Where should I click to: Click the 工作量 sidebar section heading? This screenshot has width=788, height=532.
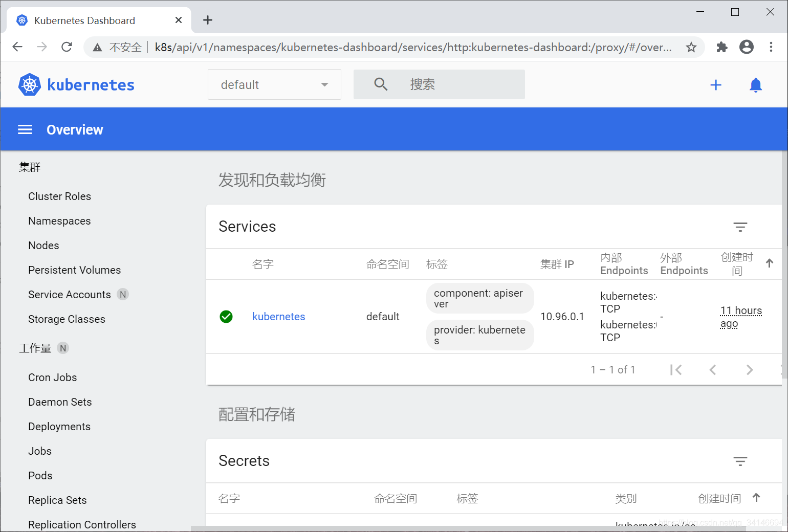(x=35, y=348)
